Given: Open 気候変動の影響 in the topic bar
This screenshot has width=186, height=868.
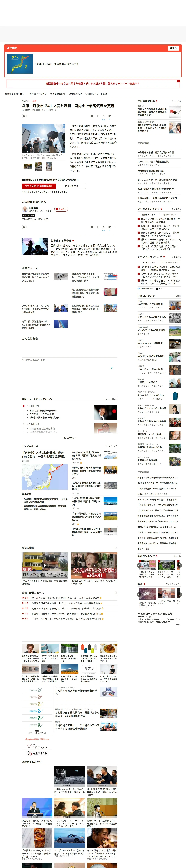Looking at the screenshot, I should (x=58, y=94).
